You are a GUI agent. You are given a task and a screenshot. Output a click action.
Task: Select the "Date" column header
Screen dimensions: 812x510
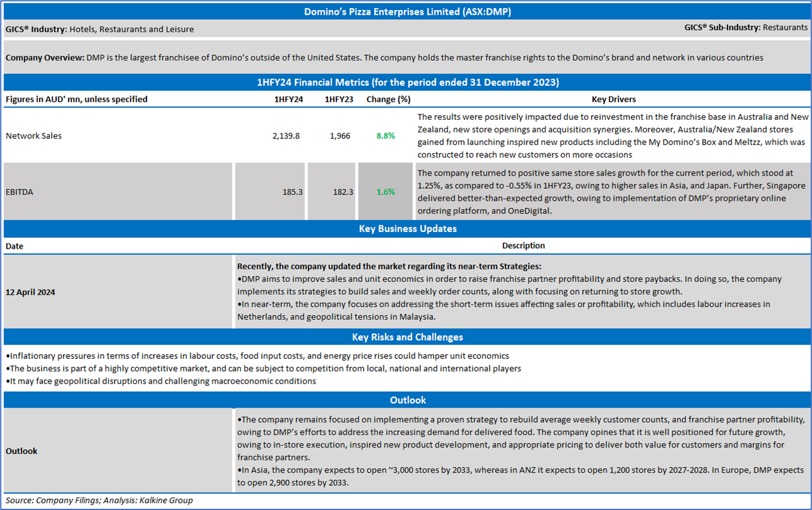[x=14, y=246]
